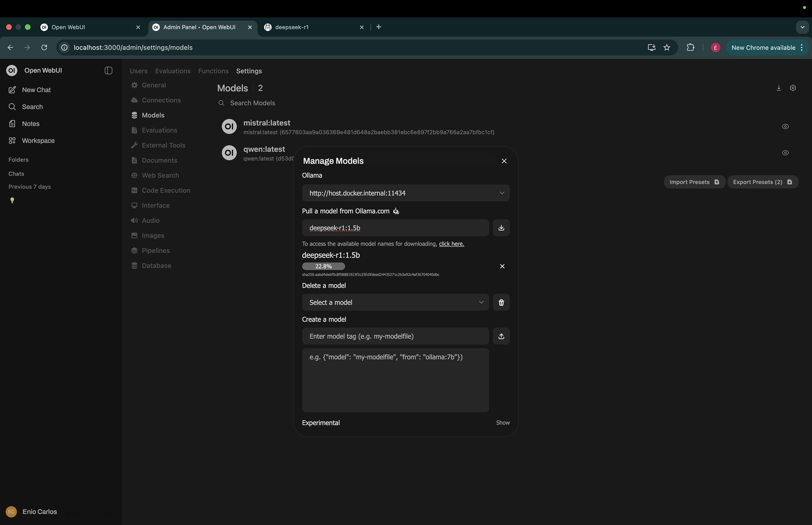Switch to the Functions admin tab
This screenshot has height=525, width=812.
point(213,71)
